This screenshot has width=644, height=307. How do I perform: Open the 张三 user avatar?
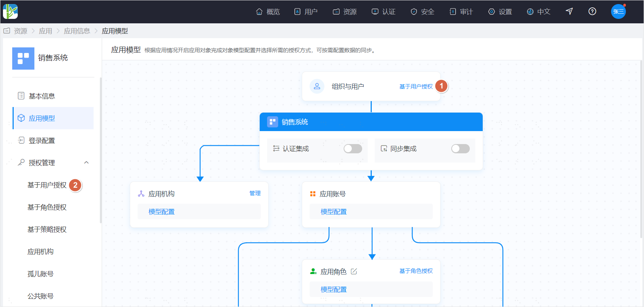(618, 11)
